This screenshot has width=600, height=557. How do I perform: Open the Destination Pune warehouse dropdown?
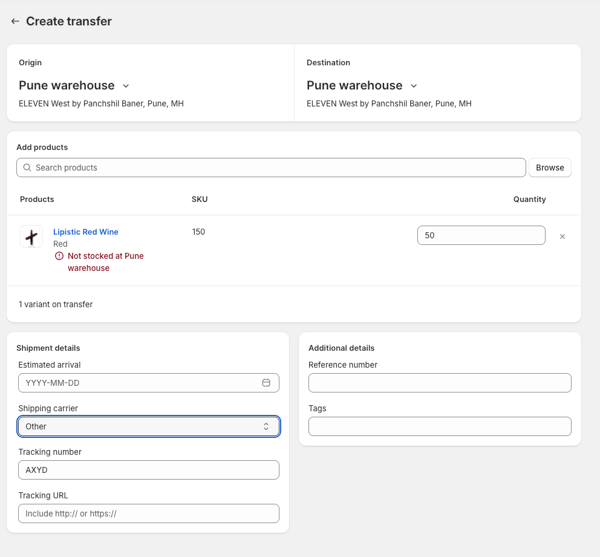[x=362, y=85]
